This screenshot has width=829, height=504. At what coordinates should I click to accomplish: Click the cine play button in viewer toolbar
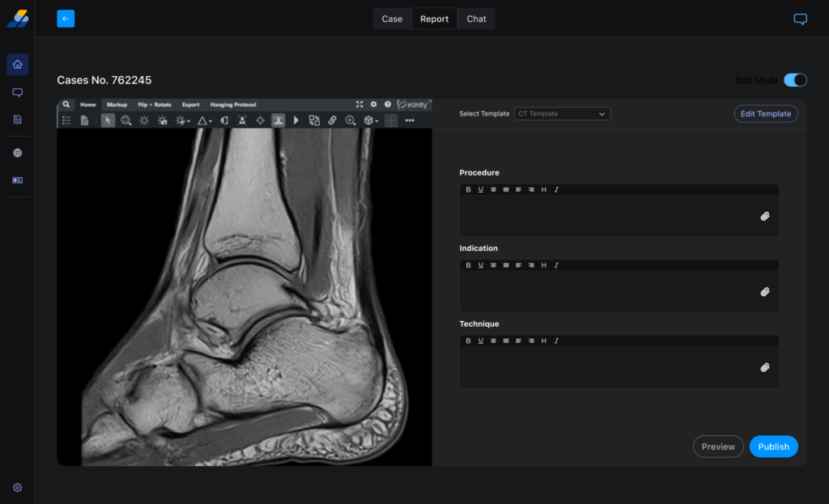296,121
